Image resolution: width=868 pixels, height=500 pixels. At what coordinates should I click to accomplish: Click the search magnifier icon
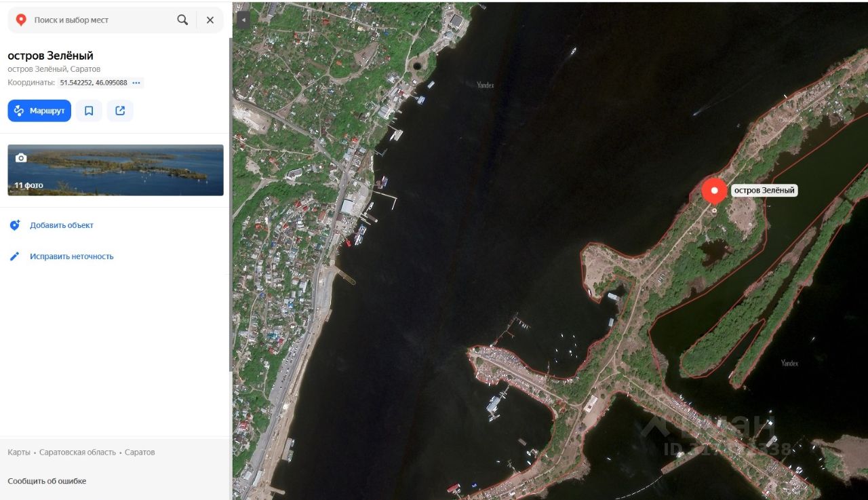pos(182,20)
